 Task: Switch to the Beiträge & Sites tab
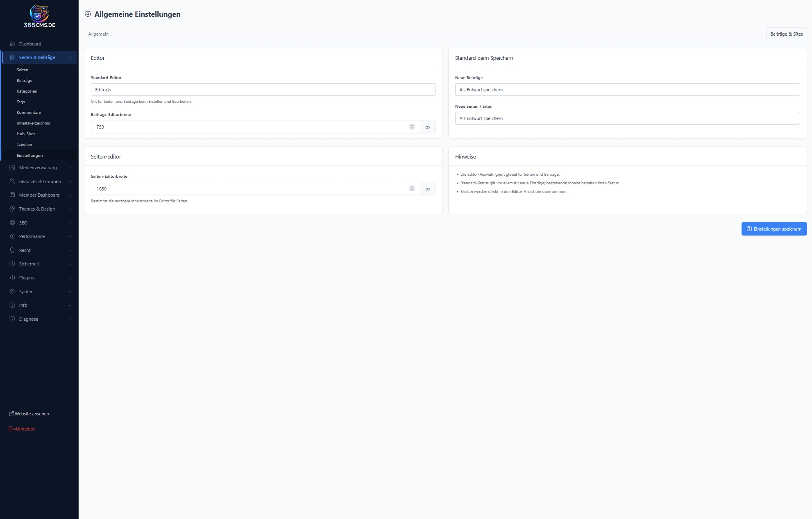pyautogui.click(x=786, y=34)
